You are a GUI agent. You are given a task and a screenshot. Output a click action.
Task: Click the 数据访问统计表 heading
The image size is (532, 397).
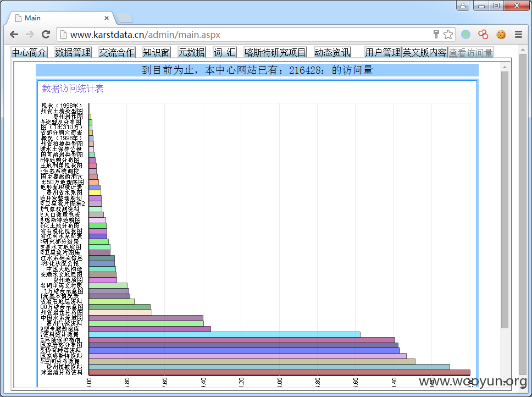73,89
